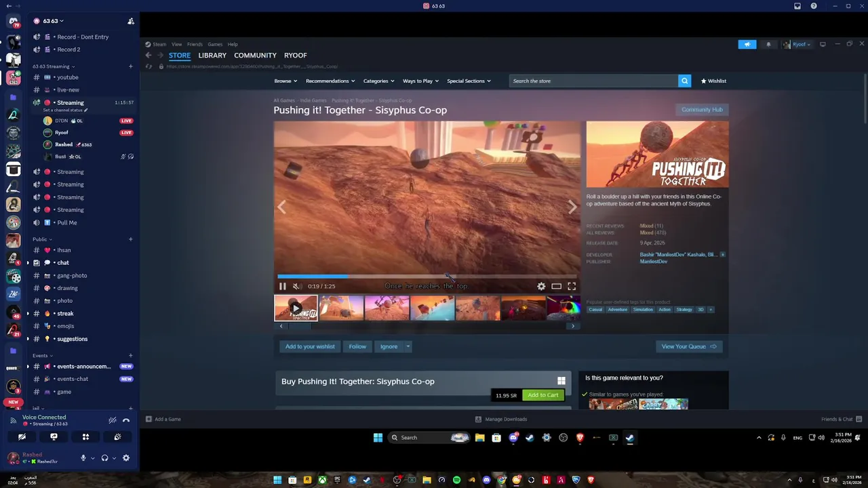Screen dimensions: 868x488
Task: Disconnect from Discord voice channel
Action: tap(126, 420)
